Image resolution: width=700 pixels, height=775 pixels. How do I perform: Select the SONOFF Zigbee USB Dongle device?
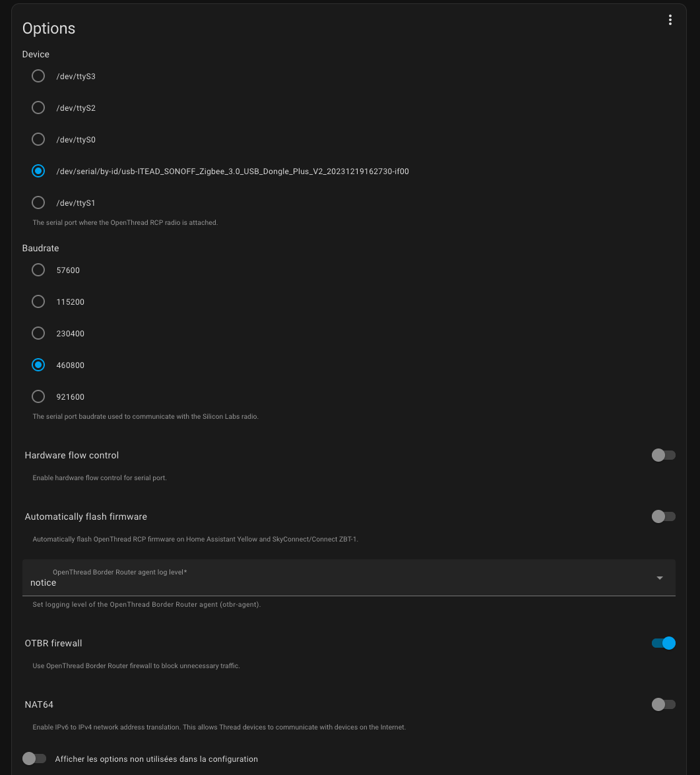(38, 171)
